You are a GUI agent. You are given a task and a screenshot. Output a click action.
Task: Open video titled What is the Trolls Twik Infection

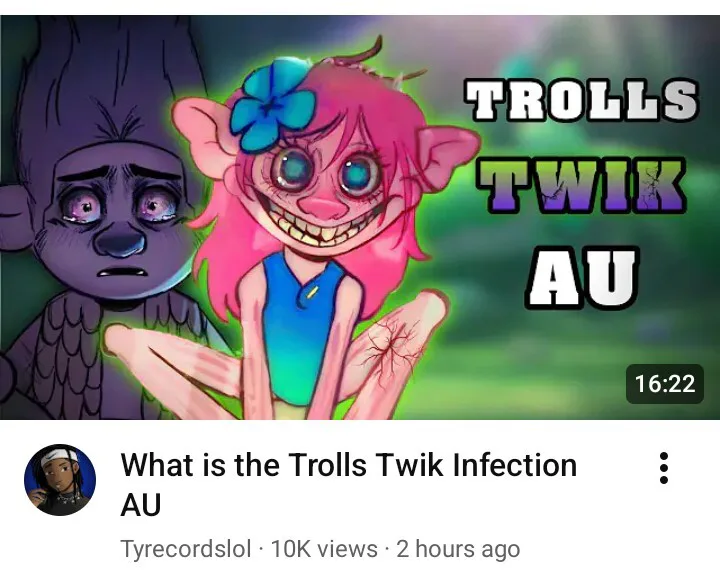point(349,465)
